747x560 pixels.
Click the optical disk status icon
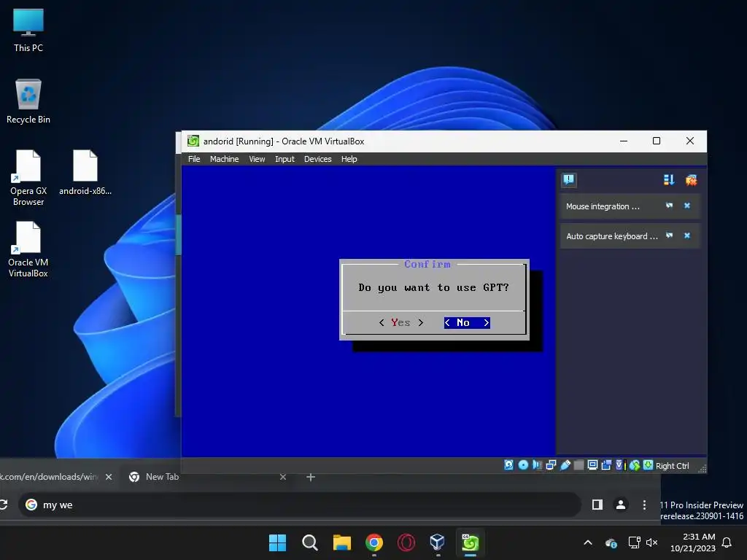pyautogui.click(x=523, y=465)
